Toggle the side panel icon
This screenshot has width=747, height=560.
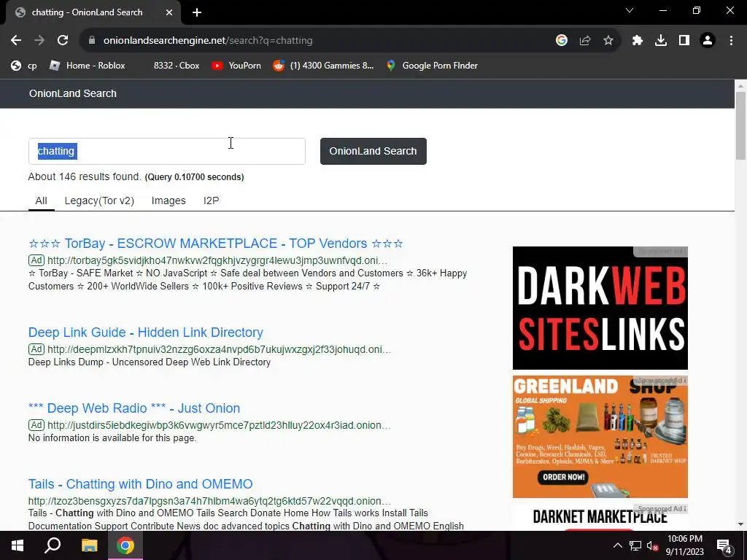point(684,41)
